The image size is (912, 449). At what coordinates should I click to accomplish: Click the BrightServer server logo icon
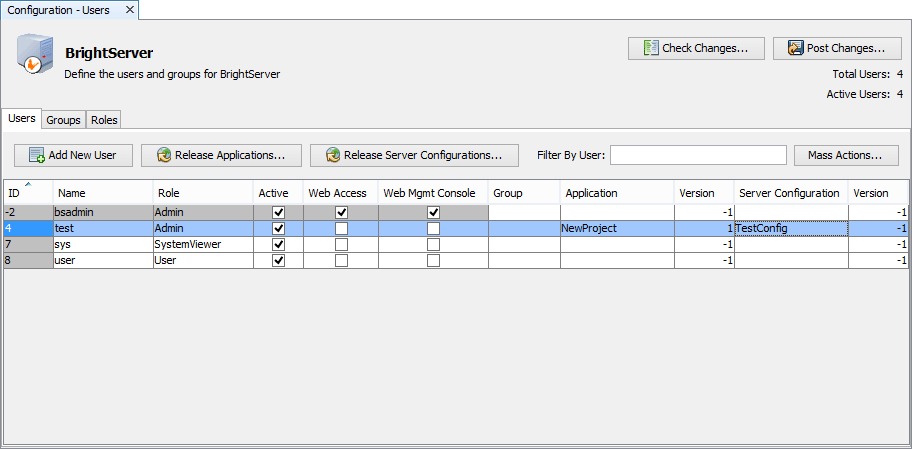[35, 57]
